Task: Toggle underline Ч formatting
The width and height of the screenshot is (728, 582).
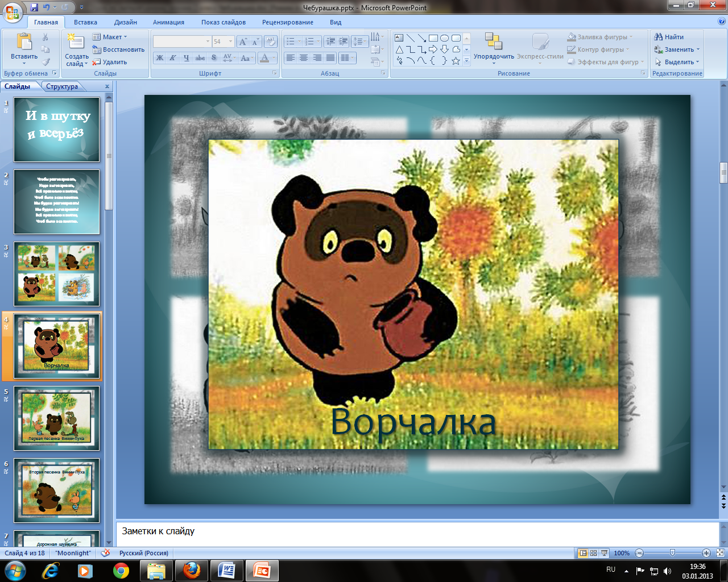Action: pos(187,58)
